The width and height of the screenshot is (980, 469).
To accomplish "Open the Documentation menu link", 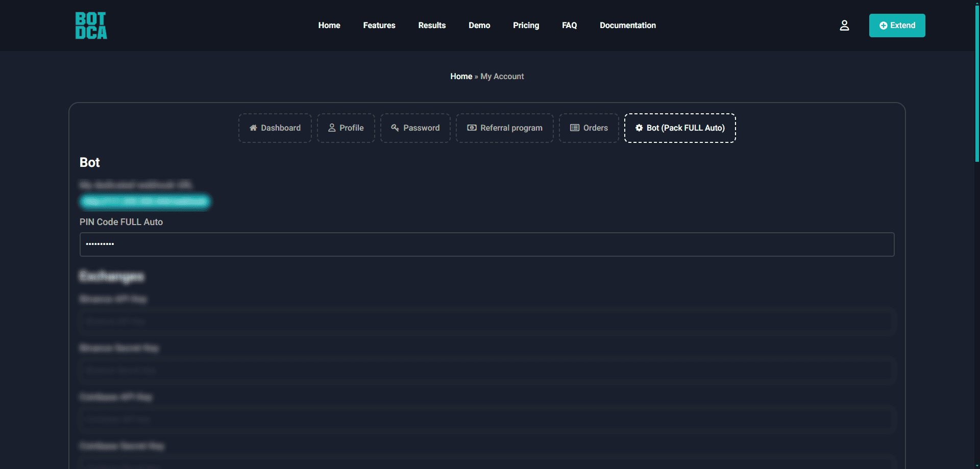I will 627,26.
